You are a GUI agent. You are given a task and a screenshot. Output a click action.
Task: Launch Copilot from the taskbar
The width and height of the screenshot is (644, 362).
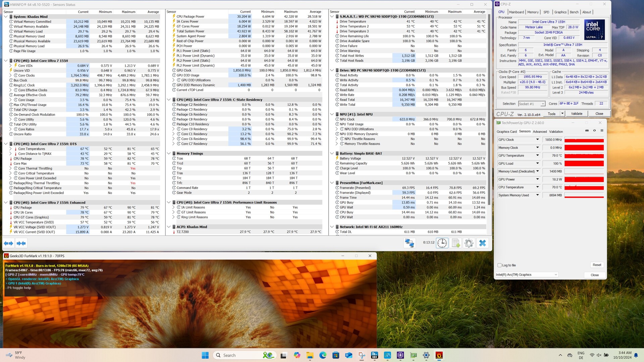pyautogui.click(x=297, y=355)
